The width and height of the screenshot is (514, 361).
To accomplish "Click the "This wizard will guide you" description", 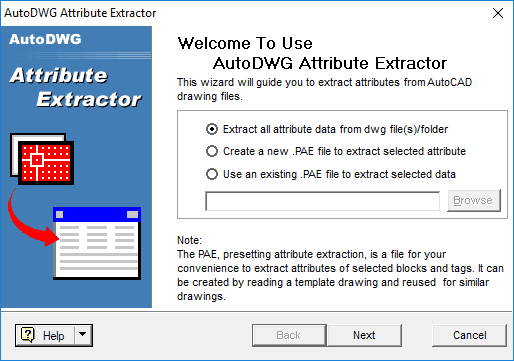I will [324, 89].
